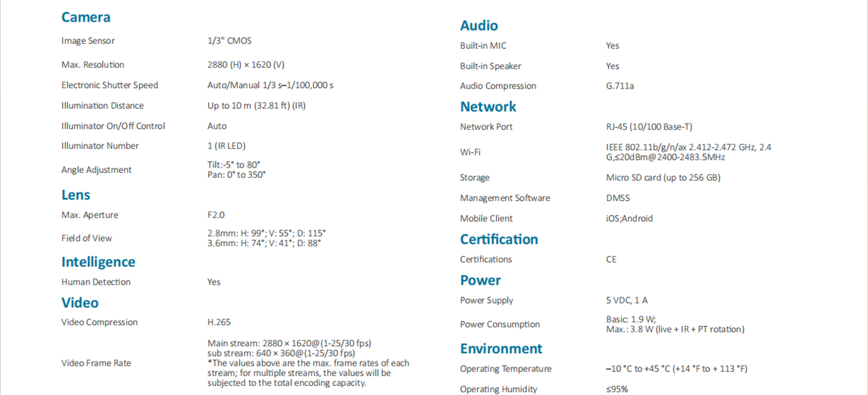Select the G.711a audio compression value

coord(620,87)
